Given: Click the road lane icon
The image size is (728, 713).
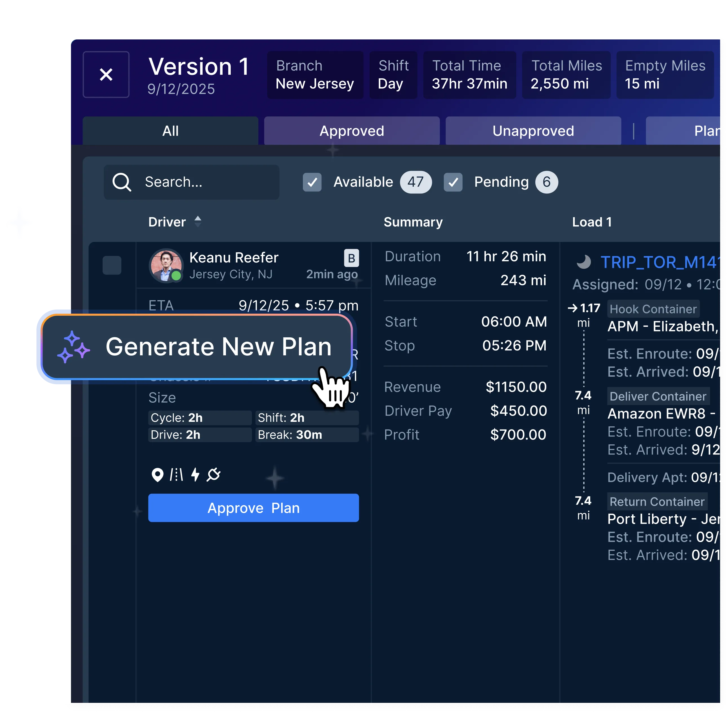Looking at the screenshot, I should pyautogui.click(x=176, y=475).
